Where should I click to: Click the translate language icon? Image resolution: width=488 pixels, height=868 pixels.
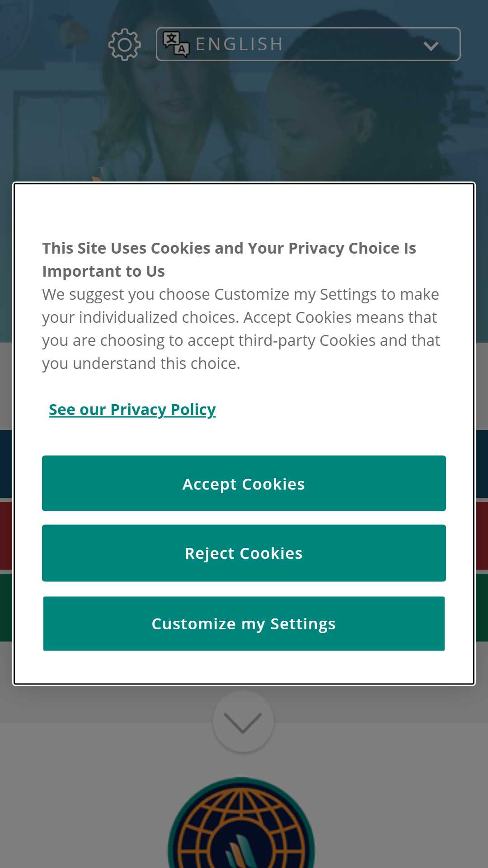pos(176,44)
